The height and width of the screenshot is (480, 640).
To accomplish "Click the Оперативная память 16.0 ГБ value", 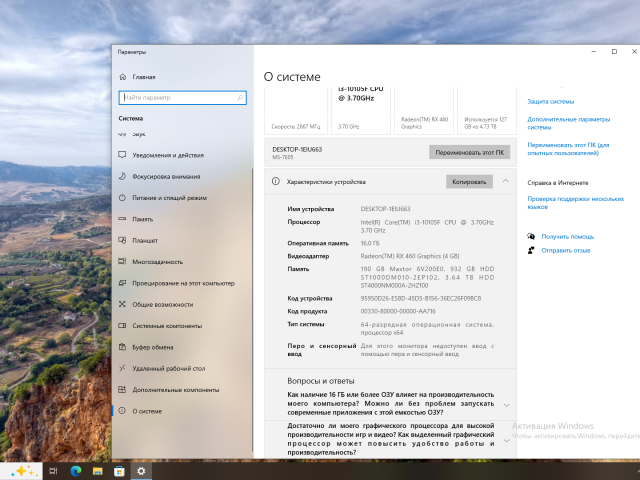I will pos(369,243).
